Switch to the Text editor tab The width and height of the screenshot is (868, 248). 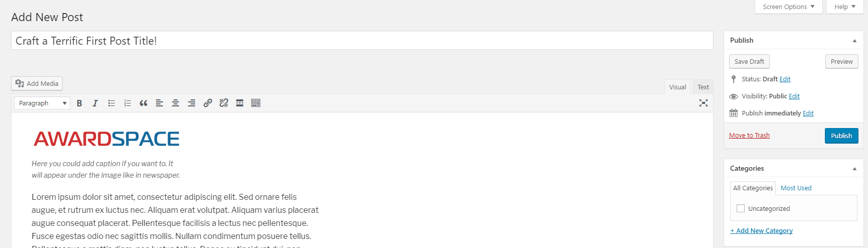703,87
